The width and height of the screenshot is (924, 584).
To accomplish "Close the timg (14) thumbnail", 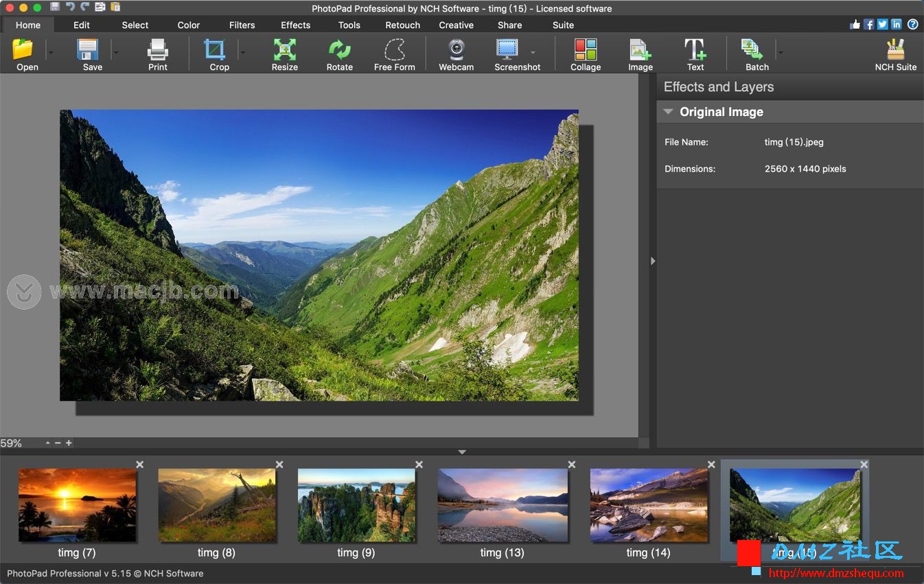I will tap(711, 465).
